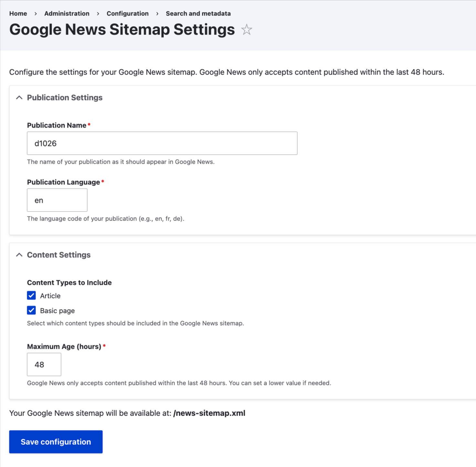Go to Configuration from breadcrumb trail
Screen dimensions: 476x467
click(128, 14)
